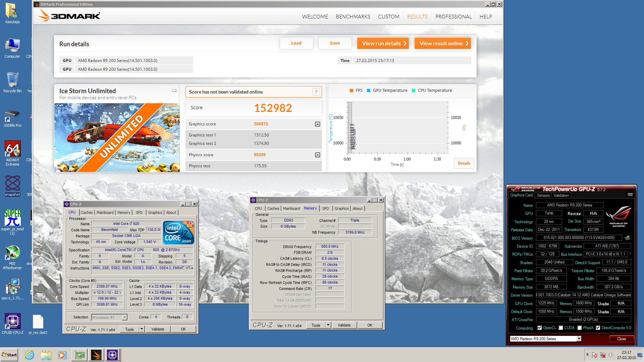The width and height of the screenshot is (644, 362).
Task: Click OK in CPU-Z CPU window
Action: [183, 329]
